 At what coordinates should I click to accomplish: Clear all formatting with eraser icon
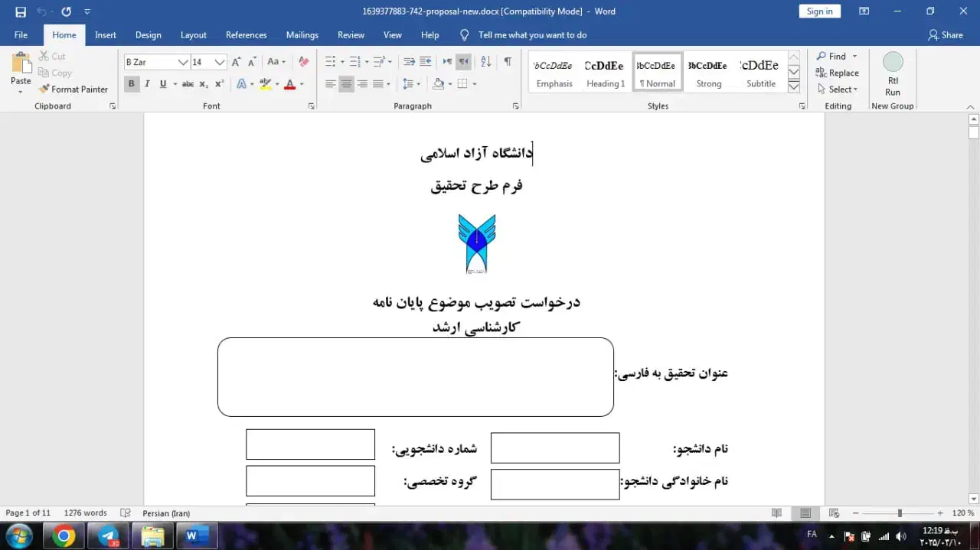(x=303, y=62)
